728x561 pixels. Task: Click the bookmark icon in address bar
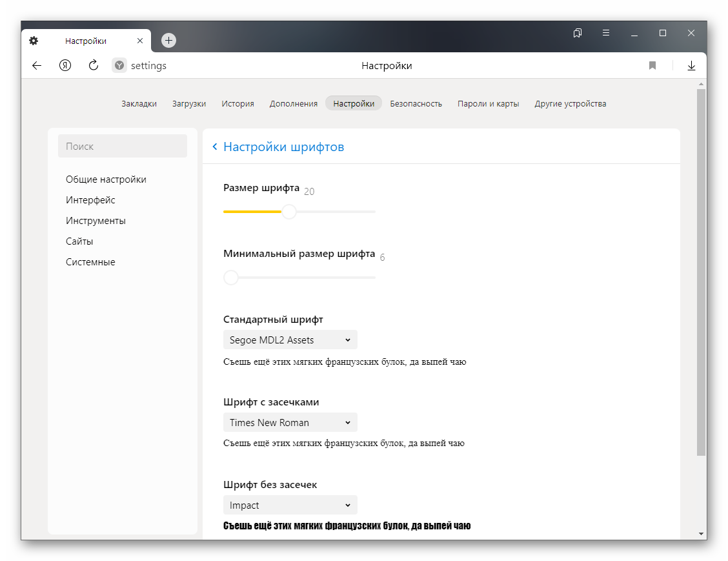[x=652, y=65]
